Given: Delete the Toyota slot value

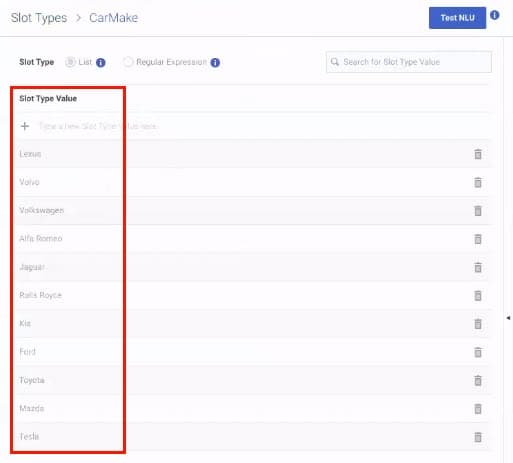Looking at the screenshot, I should point(478,380).
